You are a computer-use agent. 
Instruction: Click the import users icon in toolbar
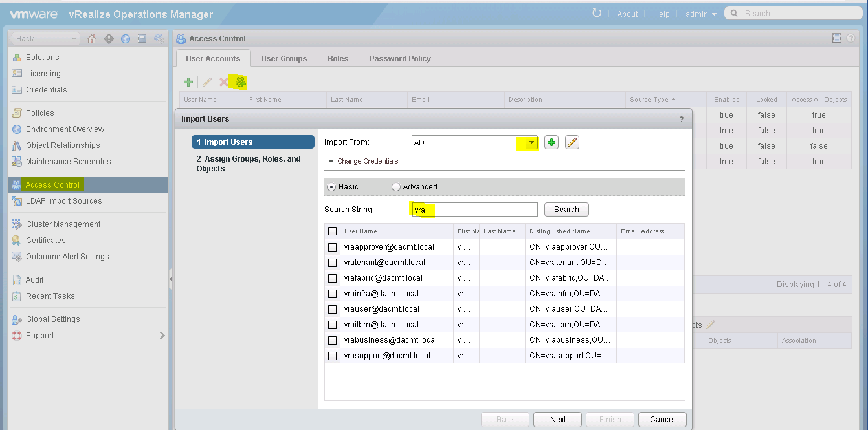[x=241, y=82]
